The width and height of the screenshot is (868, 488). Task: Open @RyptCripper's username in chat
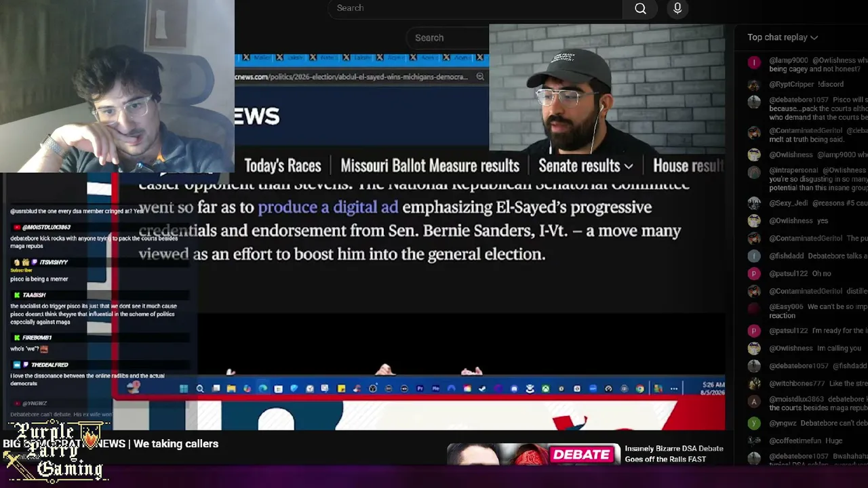[791, 85]
